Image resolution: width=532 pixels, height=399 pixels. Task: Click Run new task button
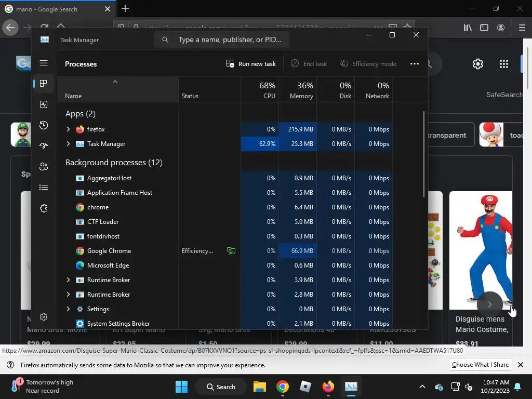(251, 64)
